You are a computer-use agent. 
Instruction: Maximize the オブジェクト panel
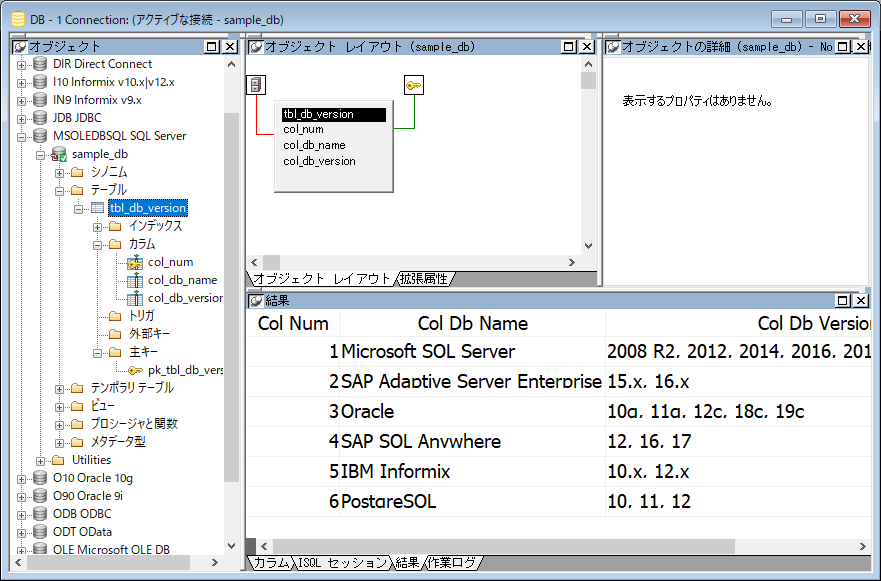[x=211, y=46]
